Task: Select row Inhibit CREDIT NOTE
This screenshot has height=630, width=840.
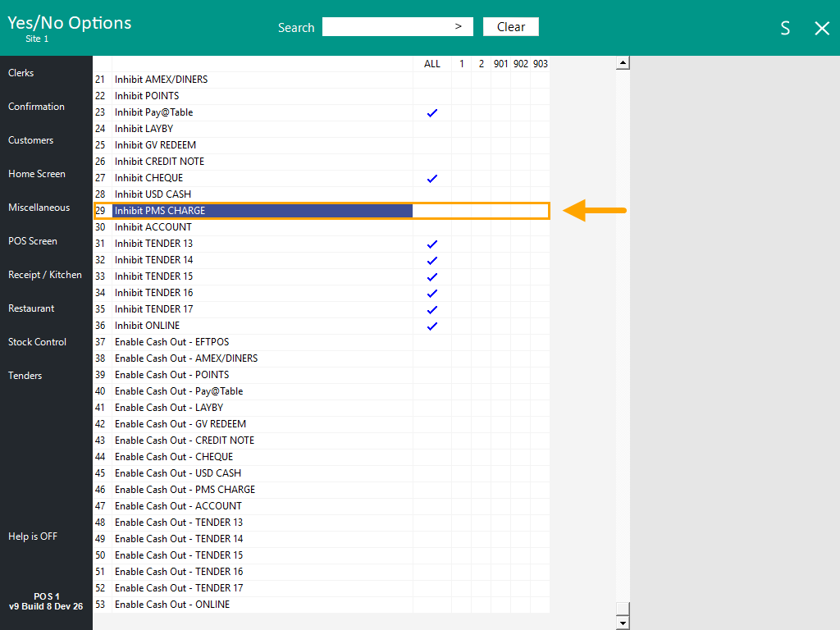Action: [x=322, y=162]
